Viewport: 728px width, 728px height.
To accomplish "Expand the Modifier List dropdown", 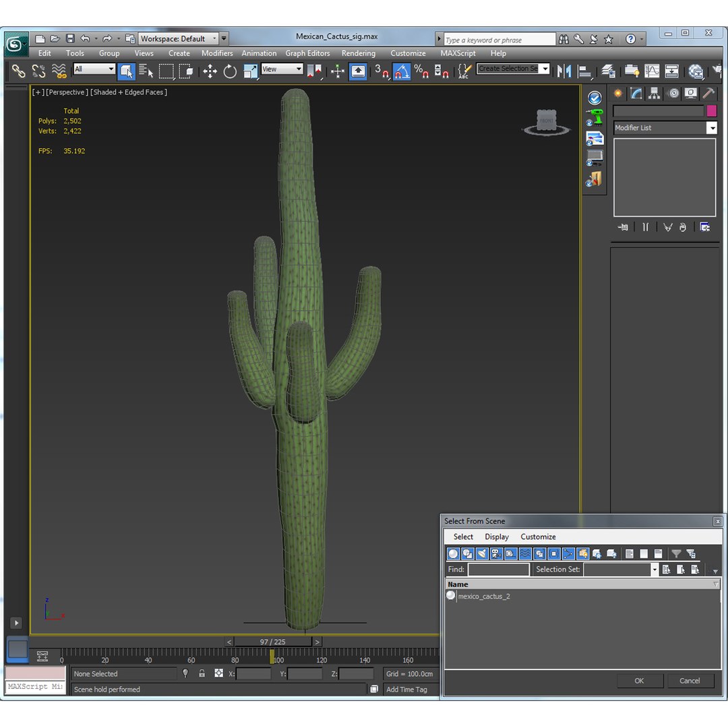I will click(711, 127).
